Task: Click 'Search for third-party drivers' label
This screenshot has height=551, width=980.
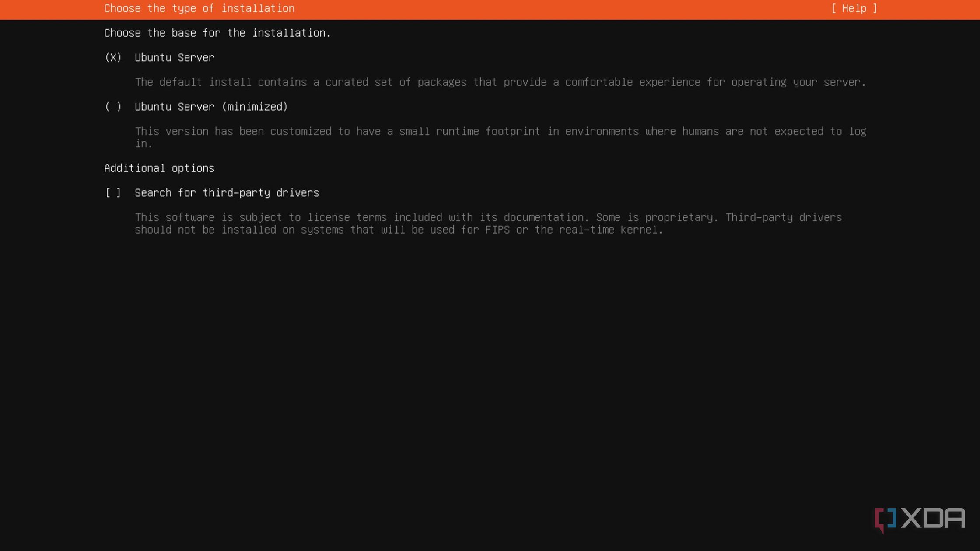Action: pyautogui.click(x=227, y=193)
